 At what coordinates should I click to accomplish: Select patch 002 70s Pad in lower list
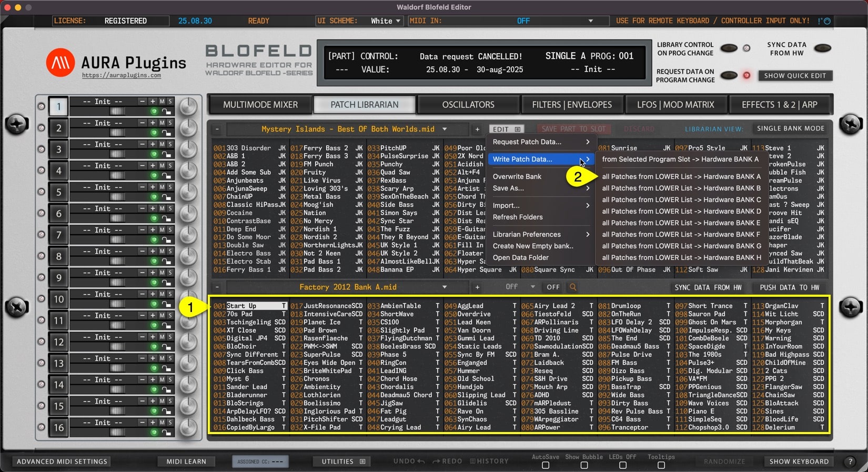pos(249,314)
